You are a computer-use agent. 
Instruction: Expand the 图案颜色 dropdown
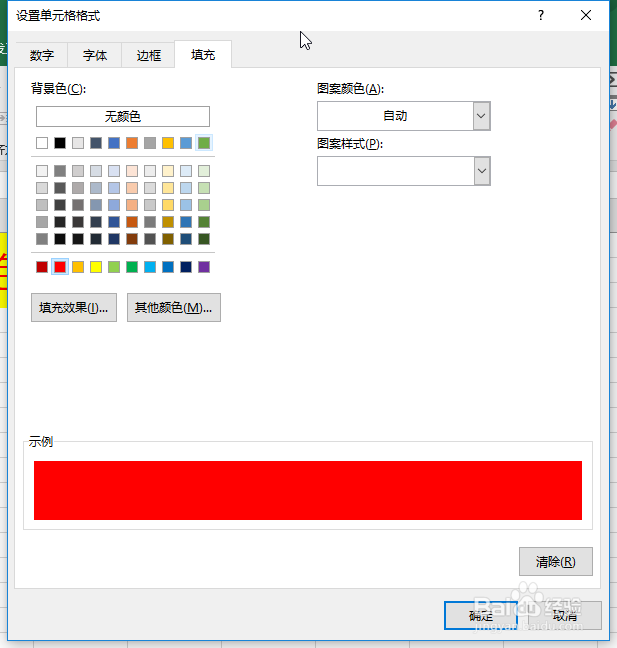[481, 116]
